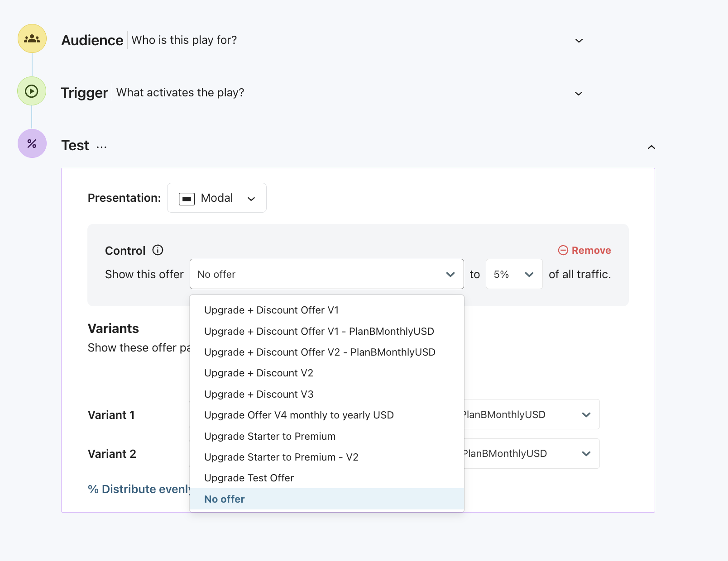Choose Upgrade Starter to Premium - V2
Image resolution: width=728 pixels, height=561 pixels.
327,457
